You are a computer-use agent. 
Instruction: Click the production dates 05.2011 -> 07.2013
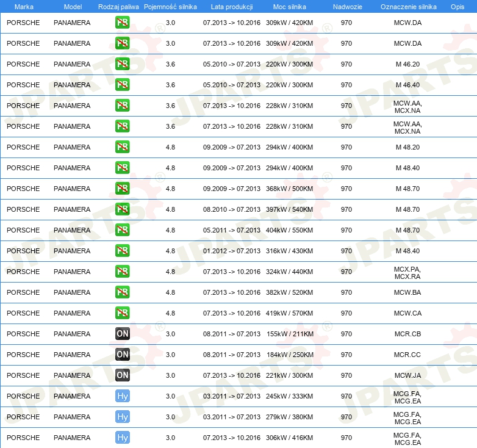(x=232, y=230)
